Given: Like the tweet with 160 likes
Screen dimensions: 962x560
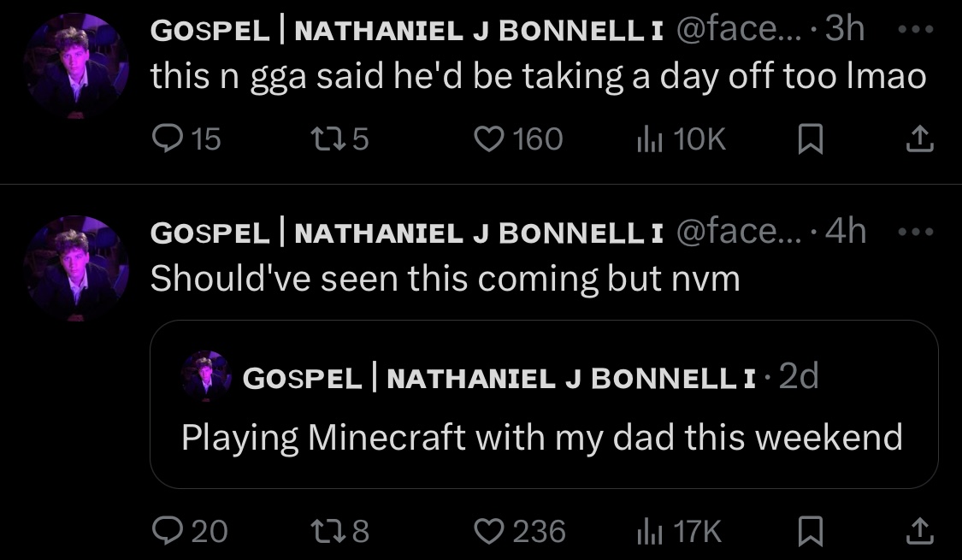Looking at the screenshot, I should 490,139.
